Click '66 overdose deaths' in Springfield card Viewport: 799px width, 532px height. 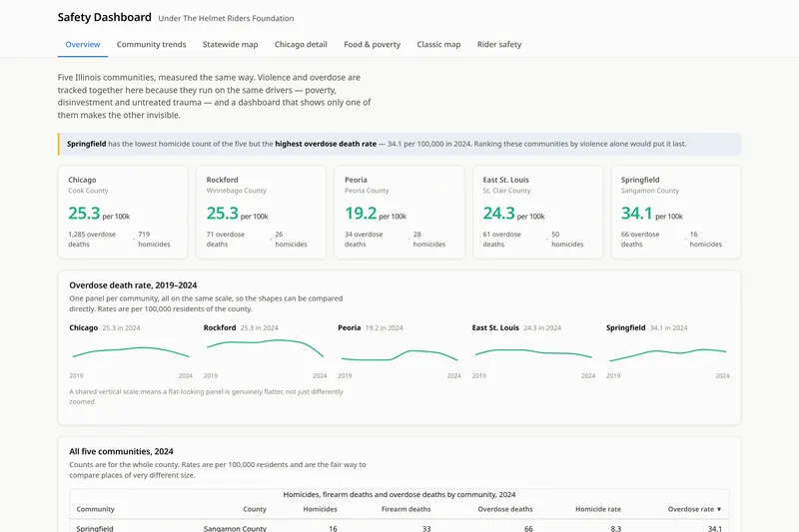point(640,240)
